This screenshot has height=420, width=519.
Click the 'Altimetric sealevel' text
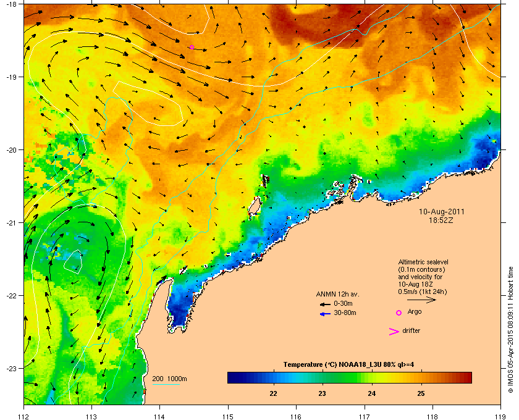tap(423, 262)
